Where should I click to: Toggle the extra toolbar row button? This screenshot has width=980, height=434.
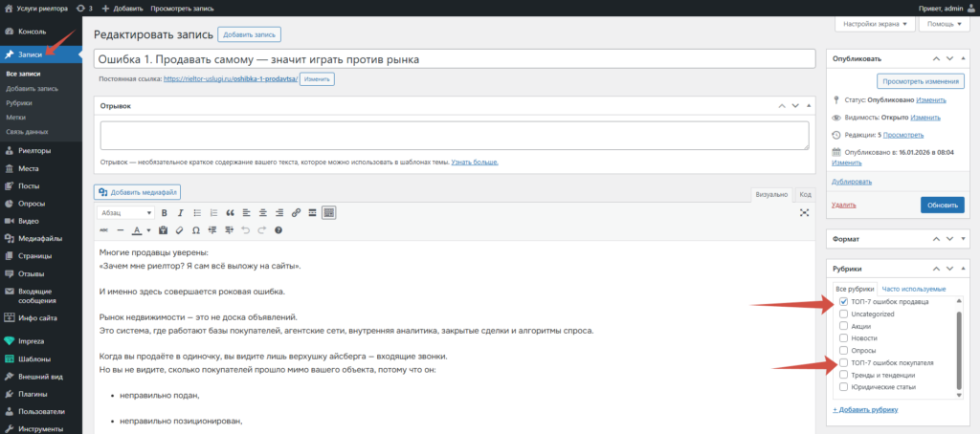(329, 212)
